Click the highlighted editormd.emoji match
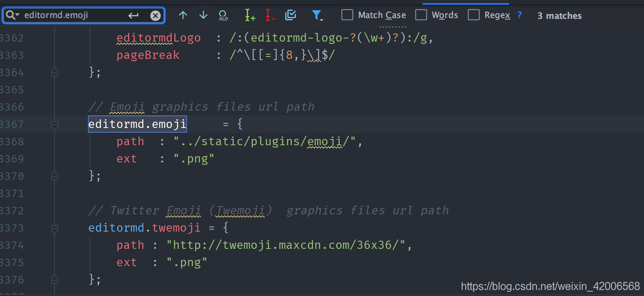The image size is (644, 296). click(x=137, y=124)
